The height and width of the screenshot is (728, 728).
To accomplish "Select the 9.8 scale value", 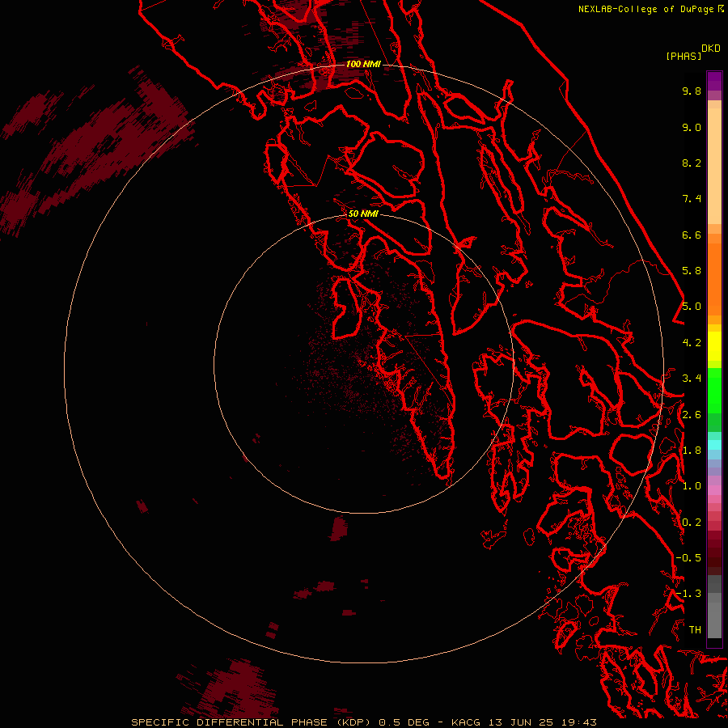I will pyautogui.click(x=692, y=91).
